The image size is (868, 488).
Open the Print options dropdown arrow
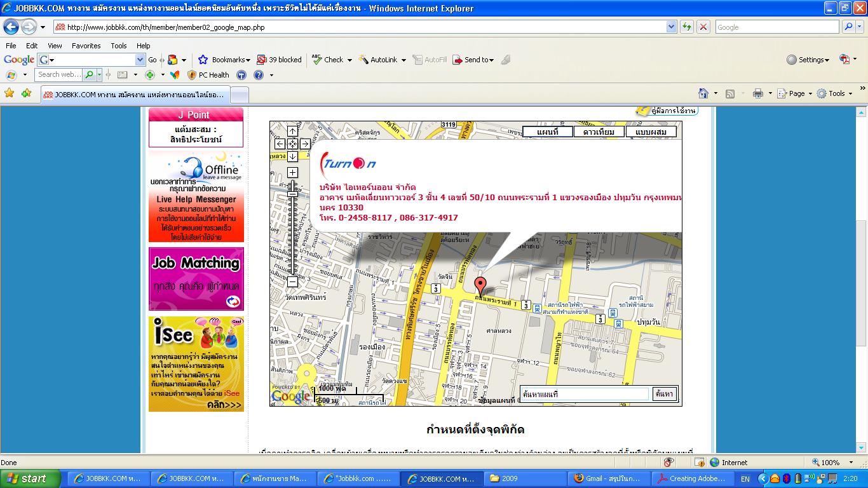[770, 93]
